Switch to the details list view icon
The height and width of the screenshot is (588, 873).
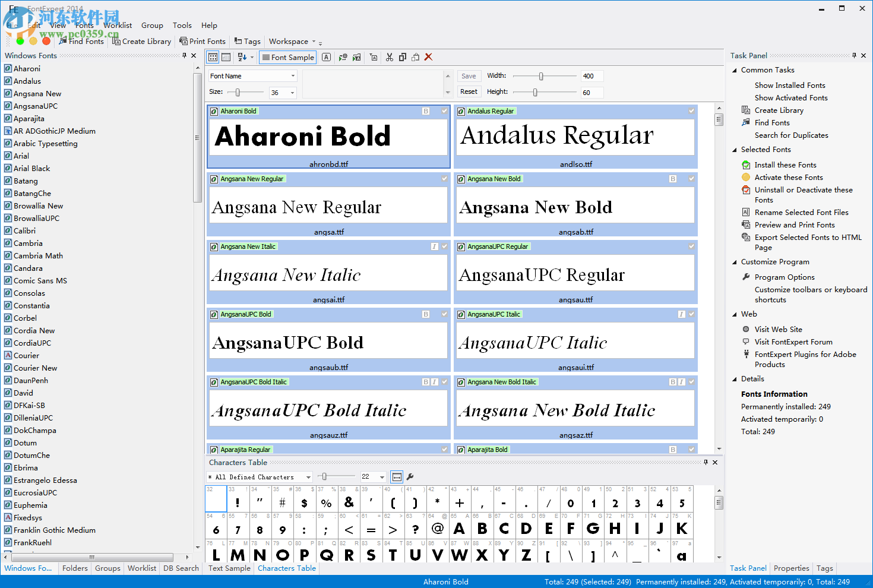pos(226,57)
